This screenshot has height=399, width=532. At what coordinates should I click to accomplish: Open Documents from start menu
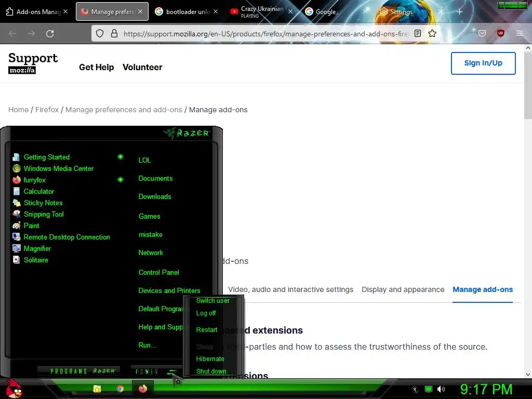click(x=155, y=179)
